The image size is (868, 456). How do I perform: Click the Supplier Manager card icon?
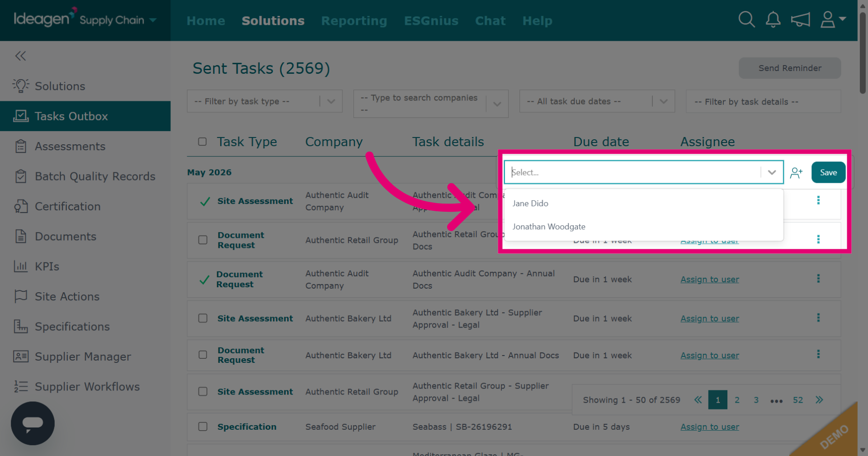[20, 356]
